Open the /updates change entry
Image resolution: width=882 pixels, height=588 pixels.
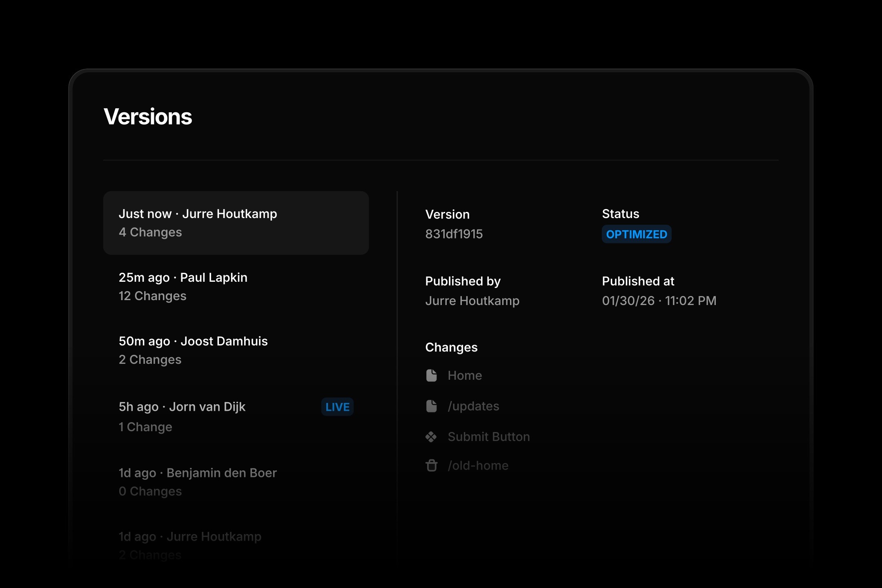tap(473, 406)
